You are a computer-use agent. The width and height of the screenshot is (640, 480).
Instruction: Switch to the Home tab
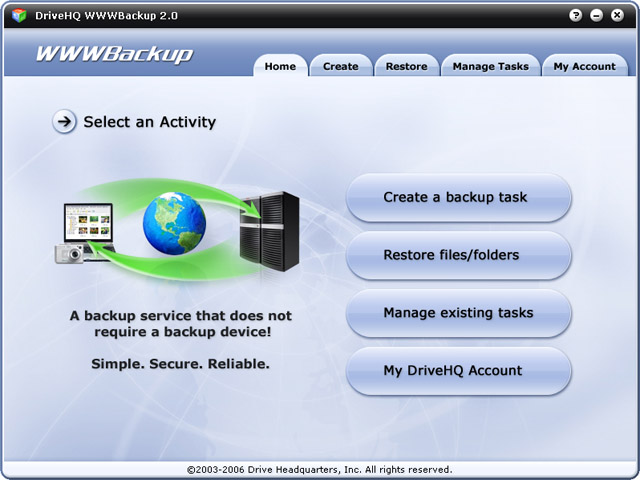pyautogui.click(x=280, y=66)
